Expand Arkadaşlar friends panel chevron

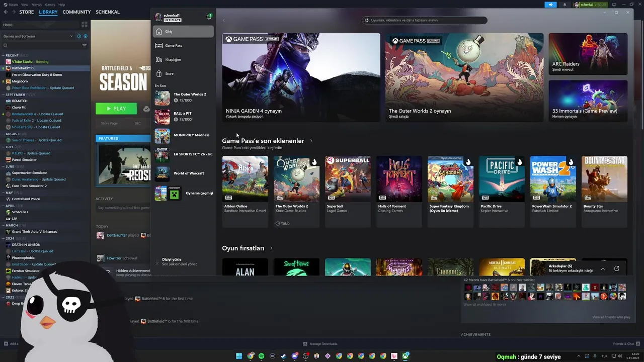pos(602,268)
